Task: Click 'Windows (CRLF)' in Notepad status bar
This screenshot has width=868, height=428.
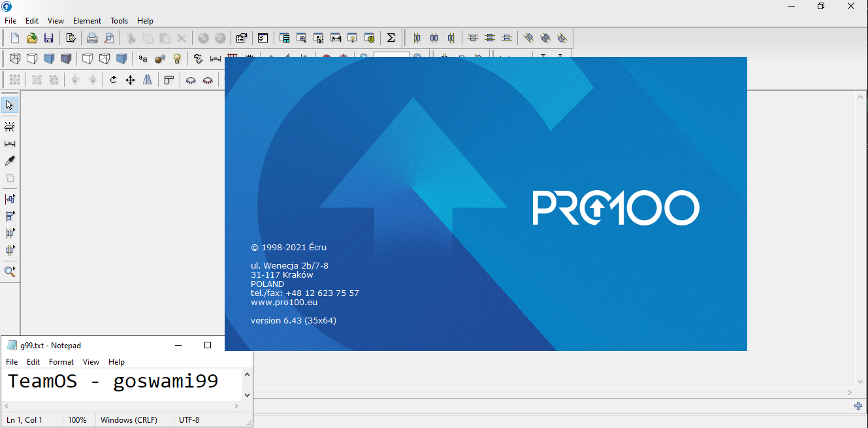Action: [129, 420]
